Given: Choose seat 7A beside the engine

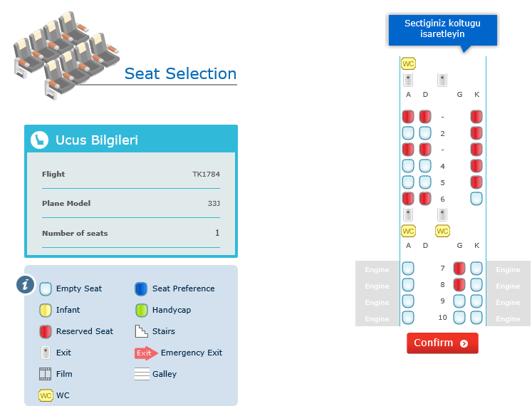Looking at the screenshot, I should (x=408, y=269).
